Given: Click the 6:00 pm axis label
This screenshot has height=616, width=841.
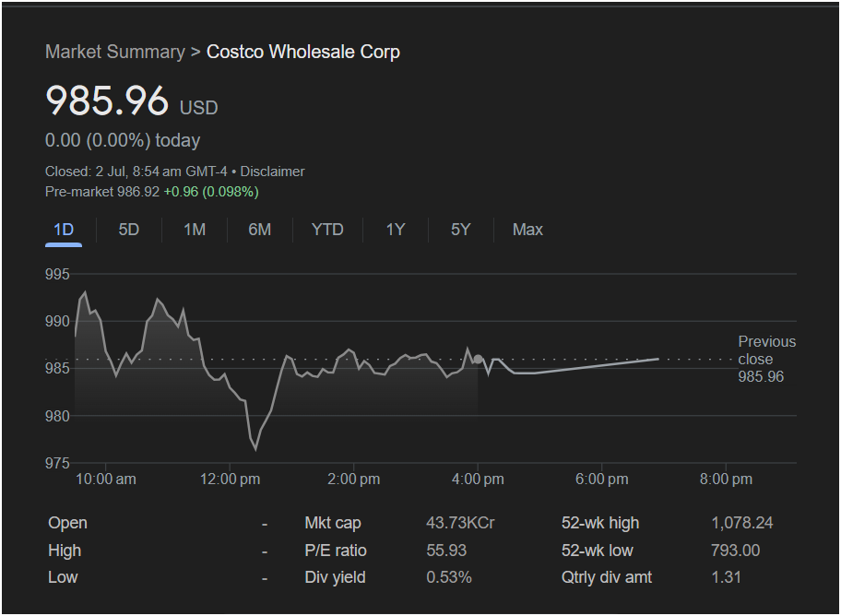Looking at the screenshot, I should [602, 480].
